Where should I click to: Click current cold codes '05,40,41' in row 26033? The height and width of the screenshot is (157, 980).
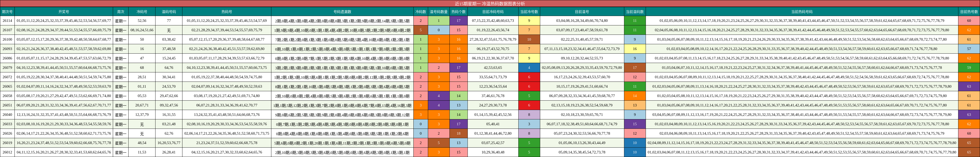pos(493,124)
